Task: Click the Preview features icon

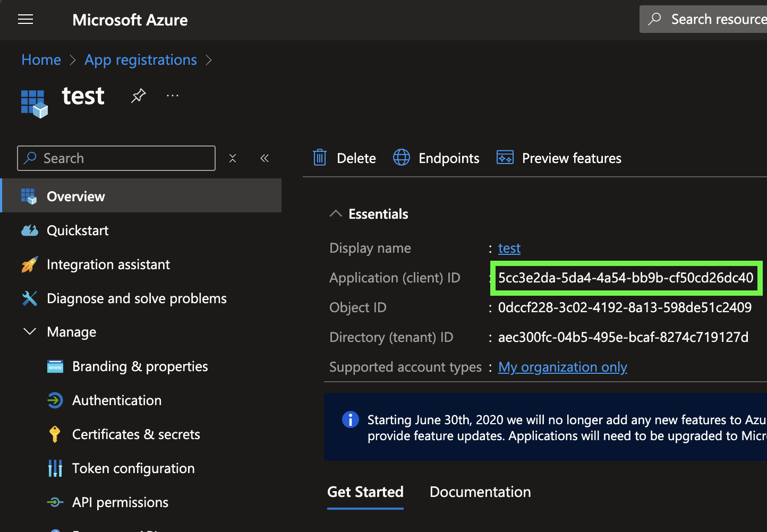Action: coord(505,158)
